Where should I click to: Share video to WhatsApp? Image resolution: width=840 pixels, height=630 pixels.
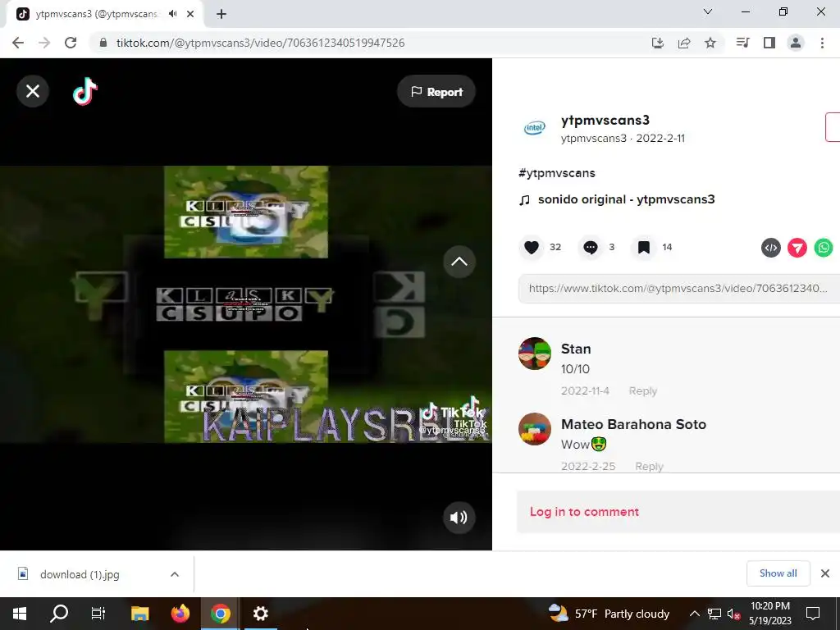pyautogui.click(x=824, y=248)
